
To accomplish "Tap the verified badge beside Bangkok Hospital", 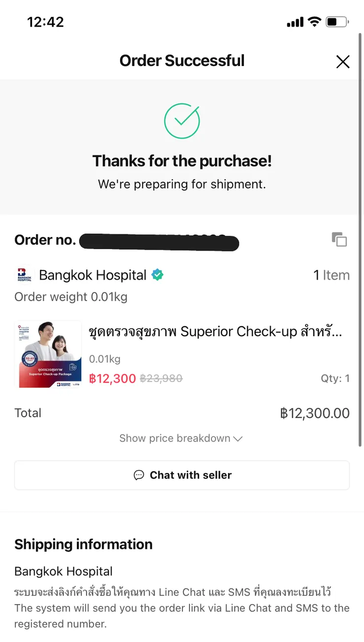I will pyautogui.click(x=157, y=275).
